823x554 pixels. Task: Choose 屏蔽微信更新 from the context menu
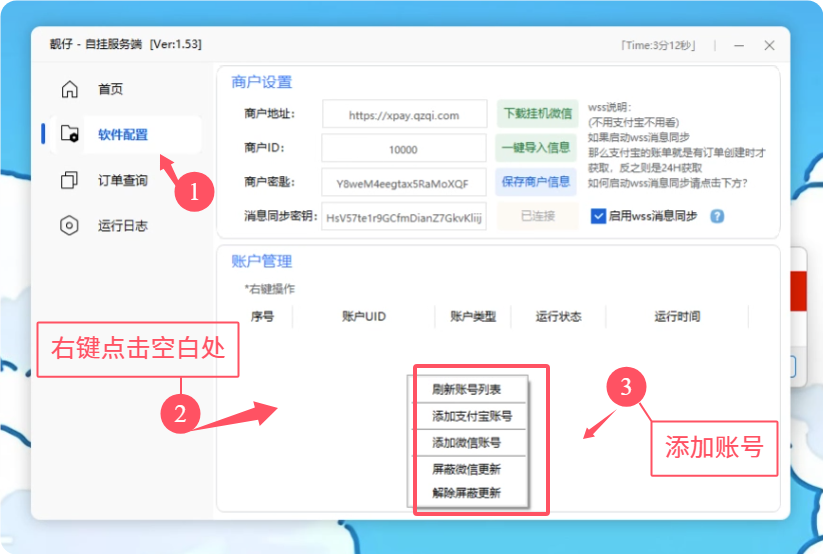coord(467,469)
